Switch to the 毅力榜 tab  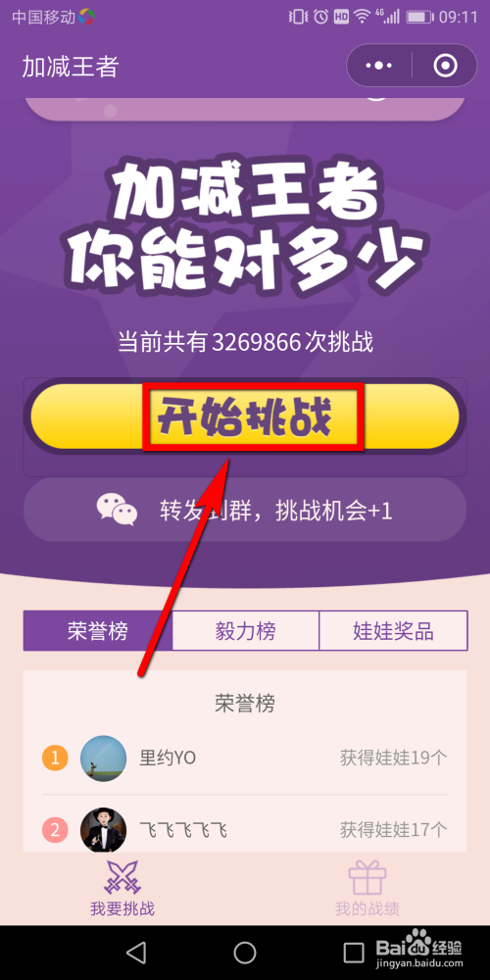tap(246, 630)
